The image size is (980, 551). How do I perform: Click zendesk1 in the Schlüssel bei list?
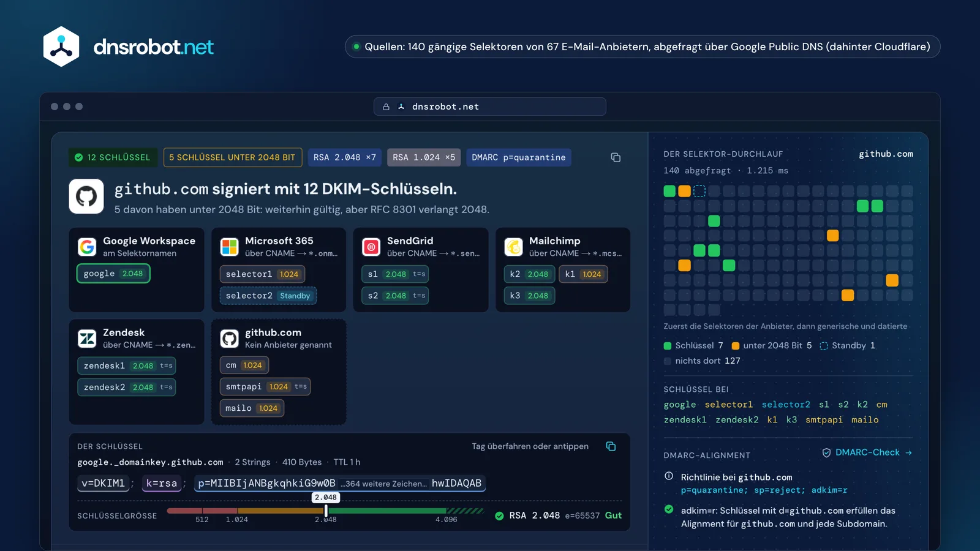685,420
